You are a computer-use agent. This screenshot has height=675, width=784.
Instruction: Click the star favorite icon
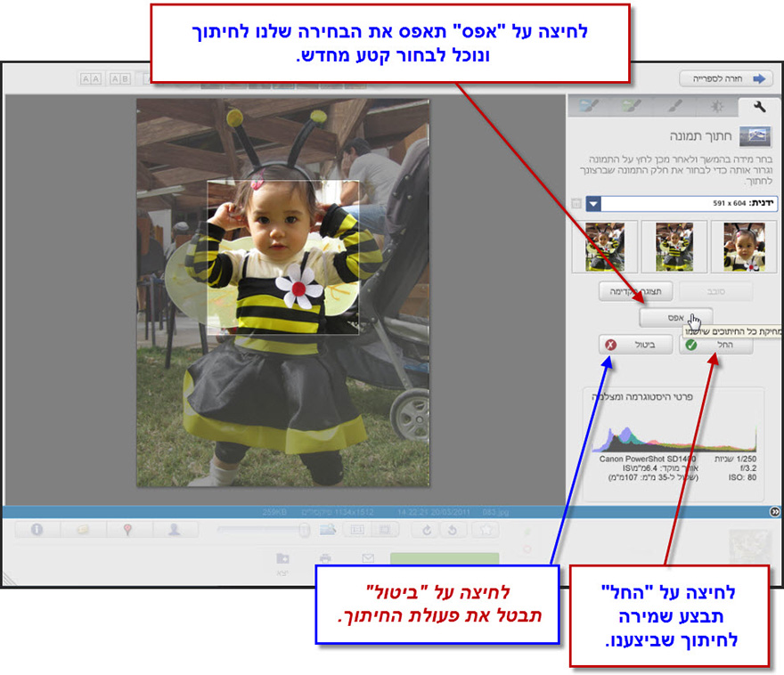[486, 530]
